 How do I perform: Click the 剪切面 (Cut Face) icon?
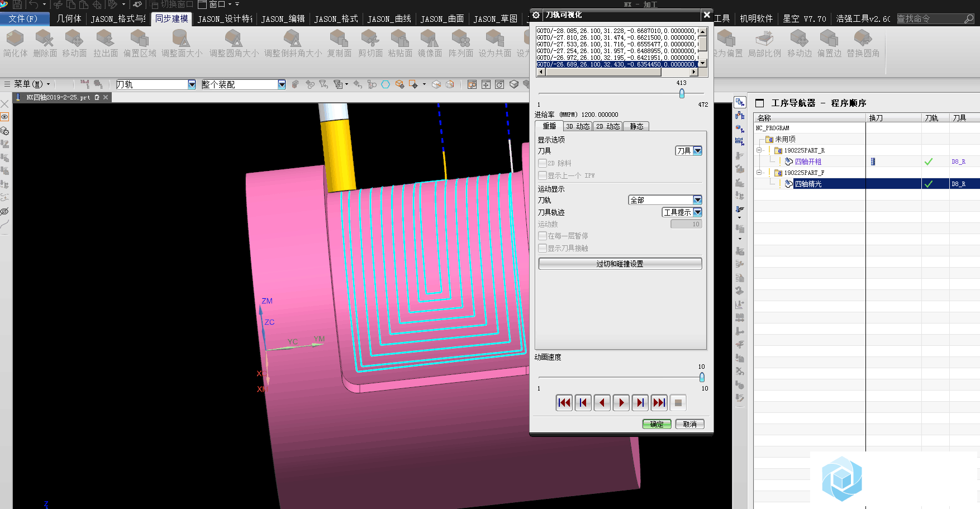370,39
